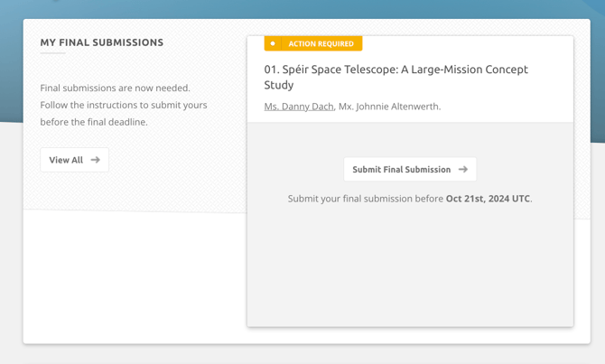Click the 'Follow the instructions to submit yours' line
Image resolution: width=605 pixels, height=364 pixels.
pyautogui.click(x=124, y=105)
